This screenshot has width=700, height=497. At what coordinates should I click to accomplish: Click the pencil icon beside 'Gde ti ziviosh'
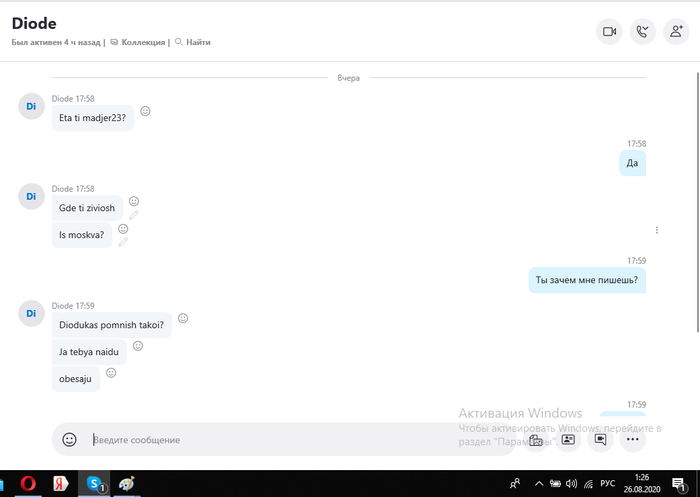[134, 215]
